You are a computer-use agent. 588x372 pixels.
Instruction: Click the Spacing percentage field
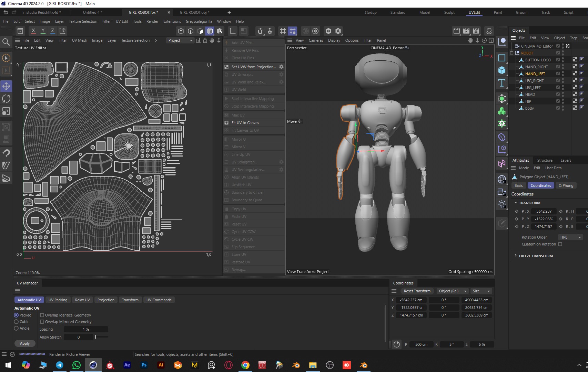coord(86,329)
